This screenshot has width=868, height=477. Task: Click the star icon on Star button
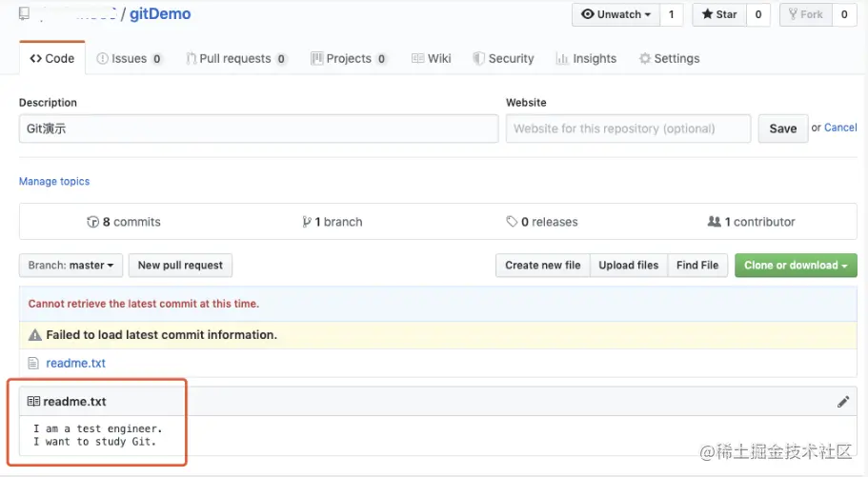(708, 14)
